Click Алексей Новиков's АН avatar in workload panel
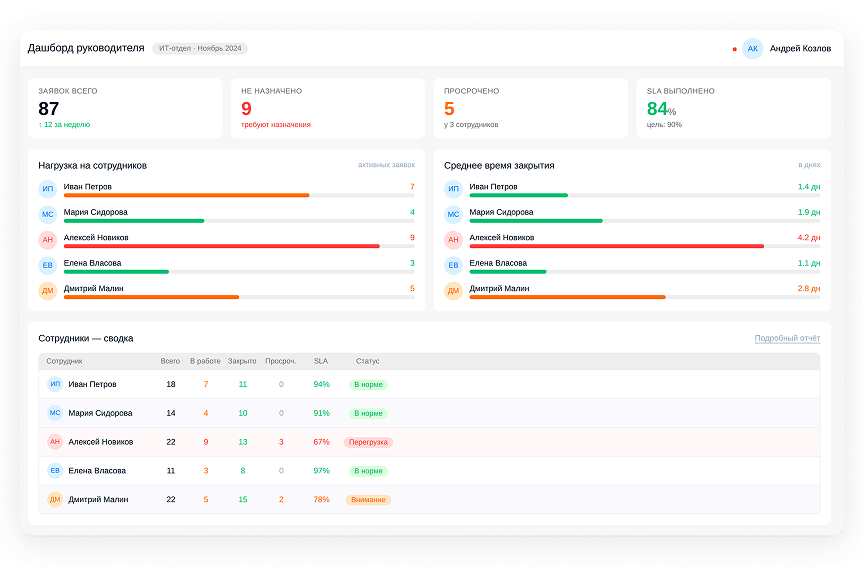The image size is (863, 567). [48, 239]
